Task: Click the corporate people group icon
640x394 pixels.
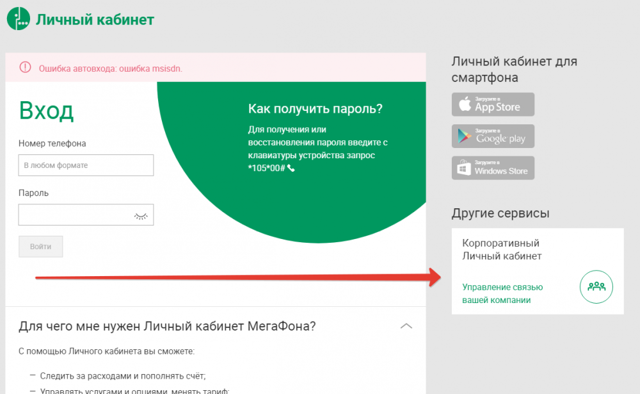Action: 596,287
